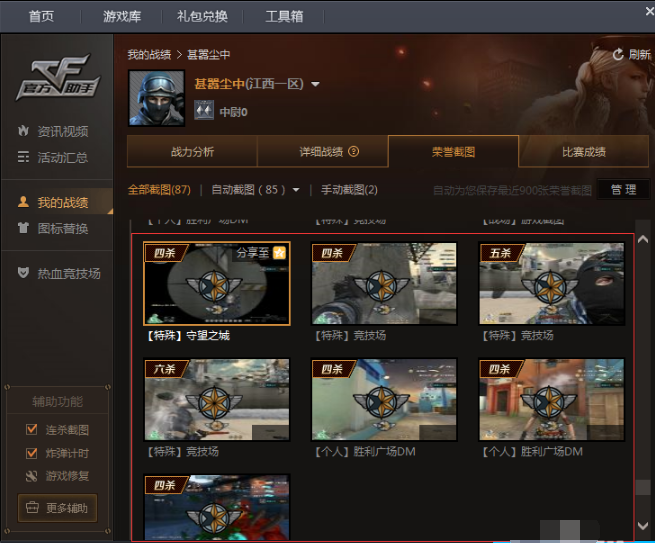The height and width of the screenshot is (543, 655).
Task: Click the help icon beside 详细战绩
Action: point(353,152)
